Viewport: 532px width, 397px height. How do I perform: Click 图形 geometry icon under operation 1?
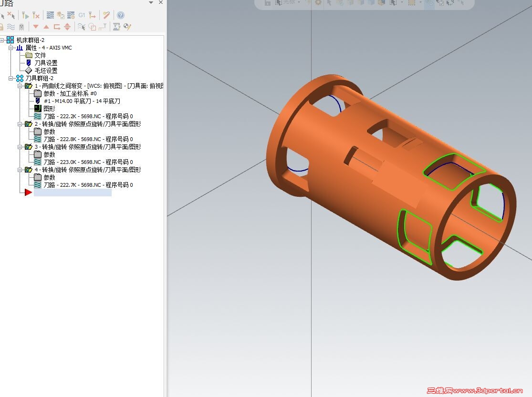point(38,109)
